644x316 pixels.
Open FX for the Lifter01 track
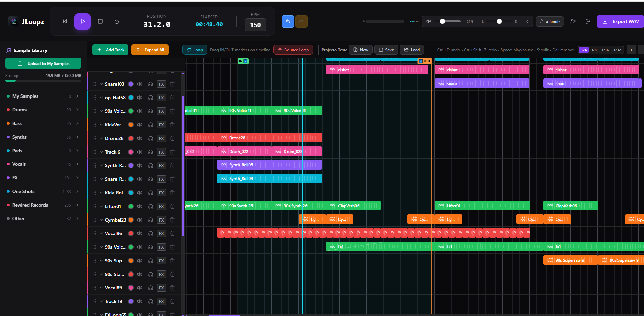pyautogui.click(x=161, y=206)
